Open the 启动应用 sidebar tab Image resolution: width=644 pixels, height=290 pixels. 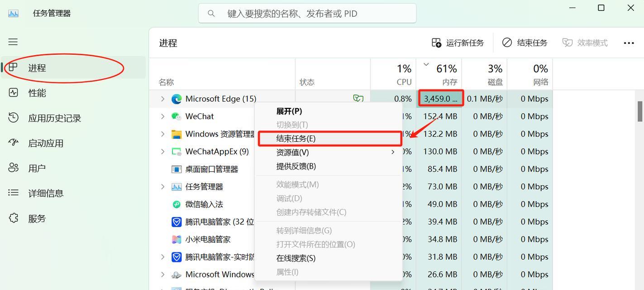46,143
